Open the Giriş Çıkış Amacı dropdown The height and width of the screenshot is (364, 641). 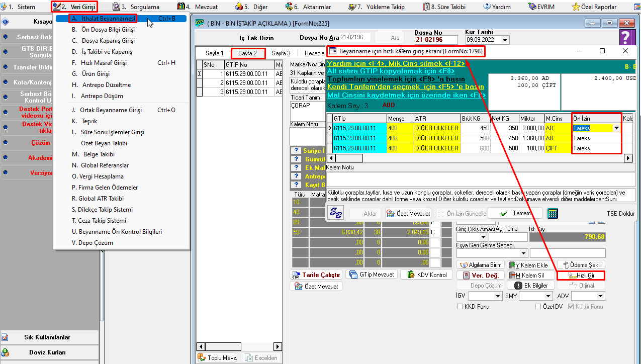[x=484, y=237]
